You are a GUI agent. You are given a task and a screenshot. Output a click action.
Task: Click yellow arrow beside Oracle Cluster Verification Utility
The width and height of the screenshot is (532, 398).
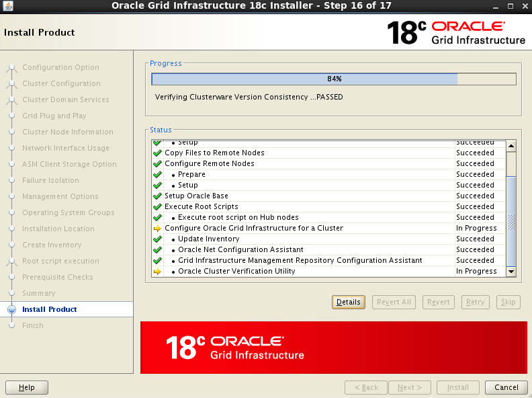tap(157, 272)
